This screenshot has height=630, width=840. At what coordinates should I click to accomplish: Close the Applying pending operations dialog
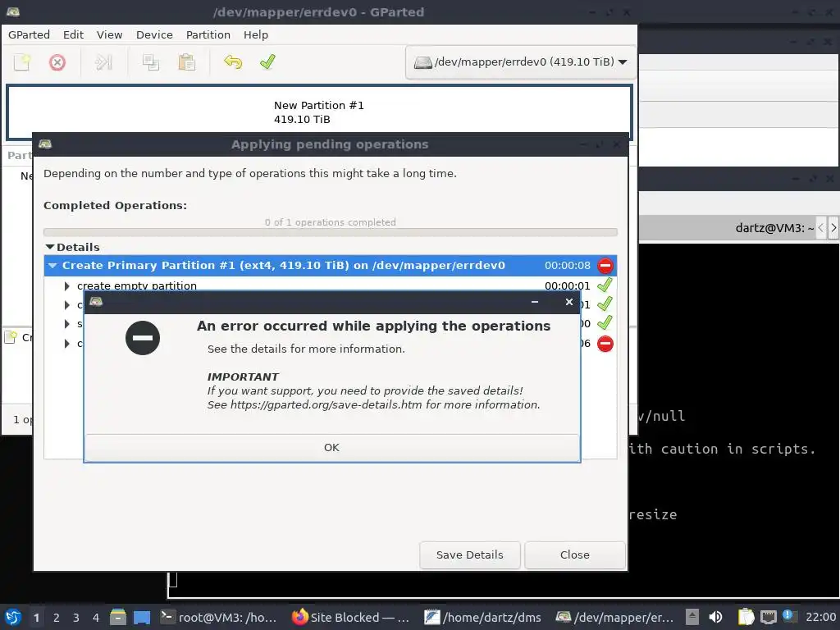(574, 555)
